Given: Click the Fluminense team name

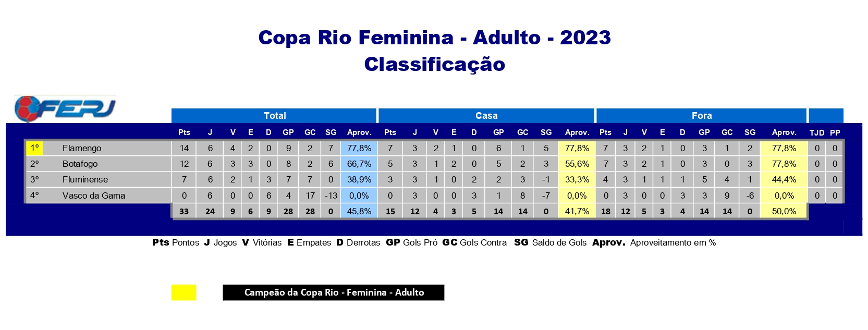Looking at the screenshot, I should 85,179.
